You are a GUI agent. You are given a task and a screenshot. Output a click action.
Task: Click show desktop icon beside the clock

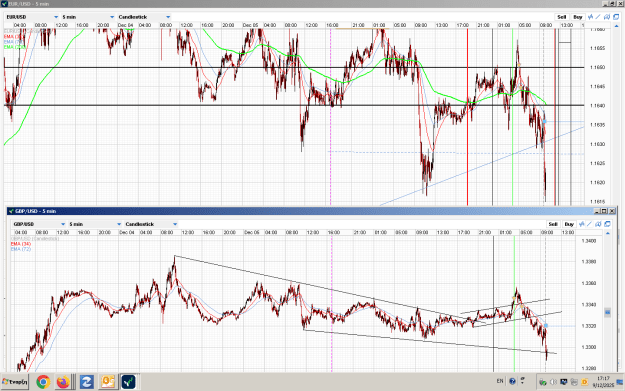[620, 382]
